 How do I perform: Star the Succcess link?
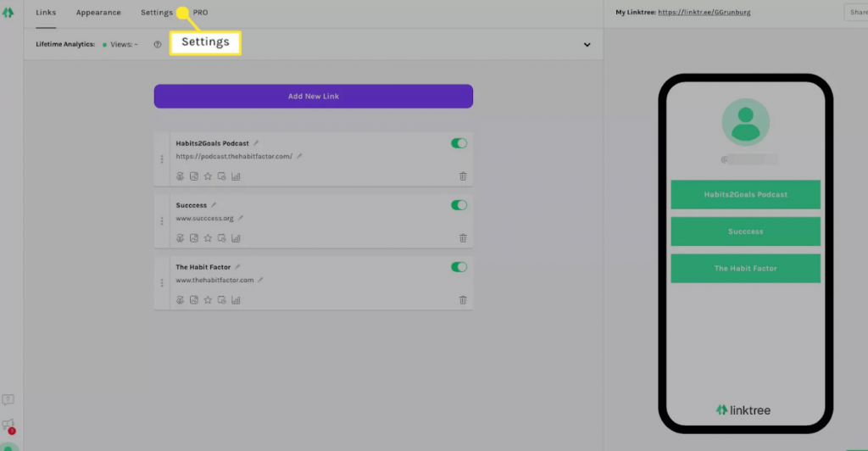[x=208, y=238]
